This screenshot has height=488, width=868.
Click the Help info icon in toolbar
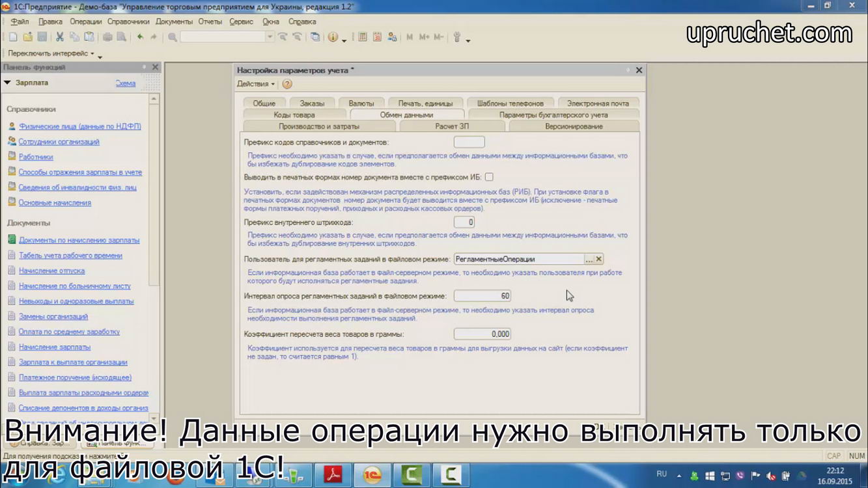[x=333, y=37]
